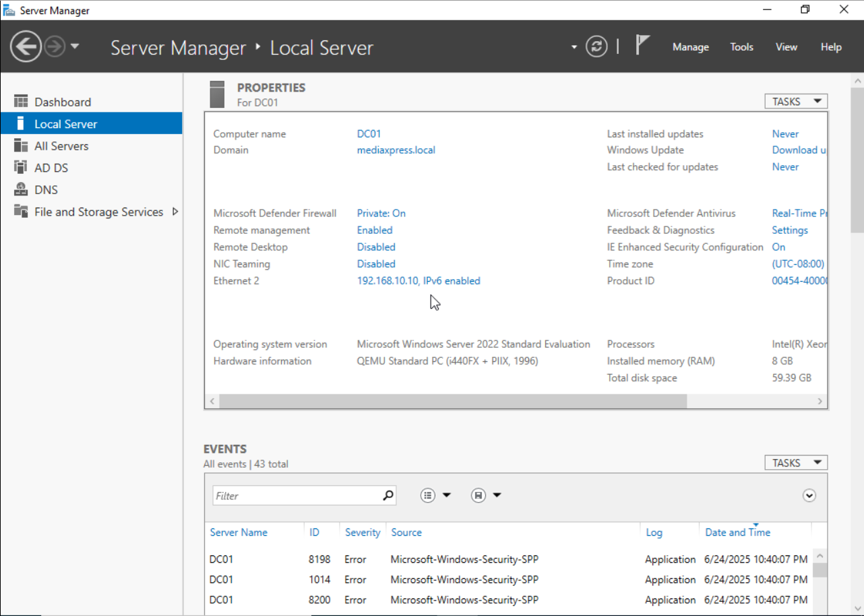
Task: Open the Events TASKS dropdown
Action: pos(796,463)
